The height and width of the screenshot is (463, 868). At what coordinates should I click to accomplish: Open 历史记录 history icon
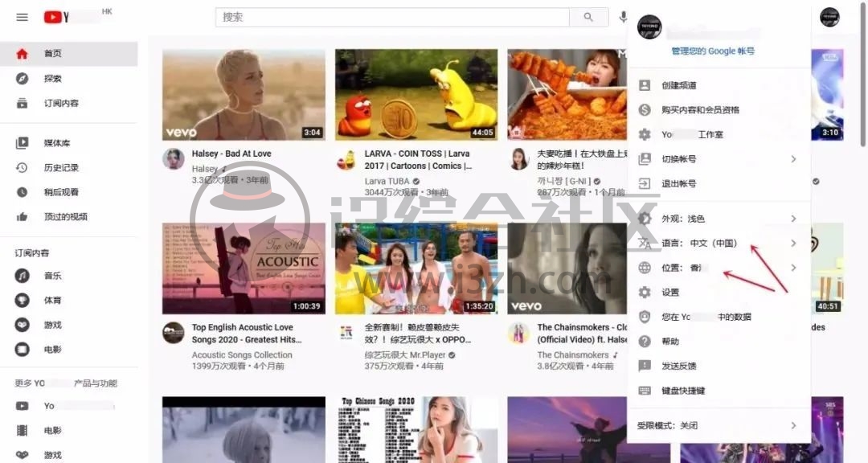[x=23, y=167]
